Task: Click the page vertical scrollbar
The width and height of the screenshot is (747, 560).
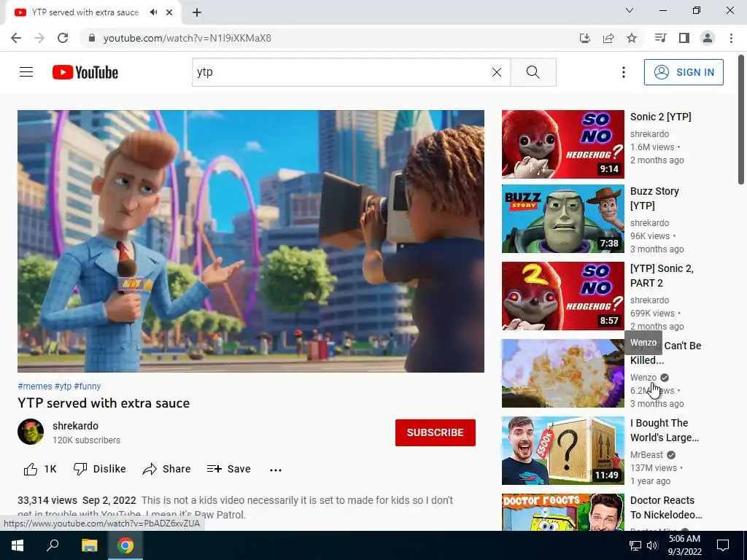Action: [x=741, y=119]
